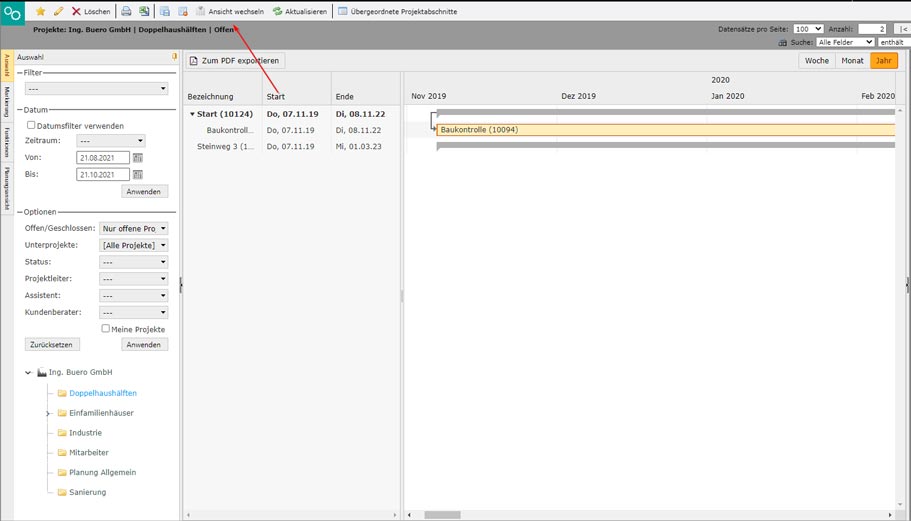Screen dimensions: 911x521
Task: Select the Baukontroll... row in the table
Action: pos(292,130)
